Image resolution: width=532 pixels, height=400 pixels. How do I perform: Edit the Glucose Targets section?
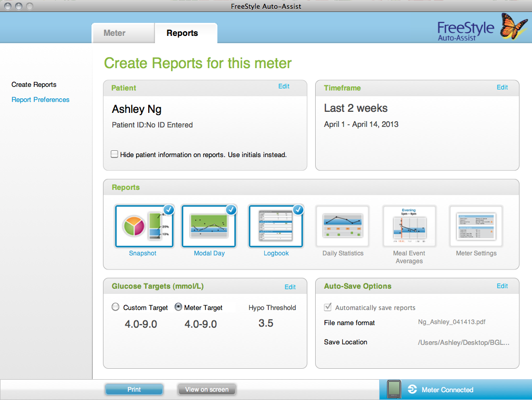click(x=290, y=287)
